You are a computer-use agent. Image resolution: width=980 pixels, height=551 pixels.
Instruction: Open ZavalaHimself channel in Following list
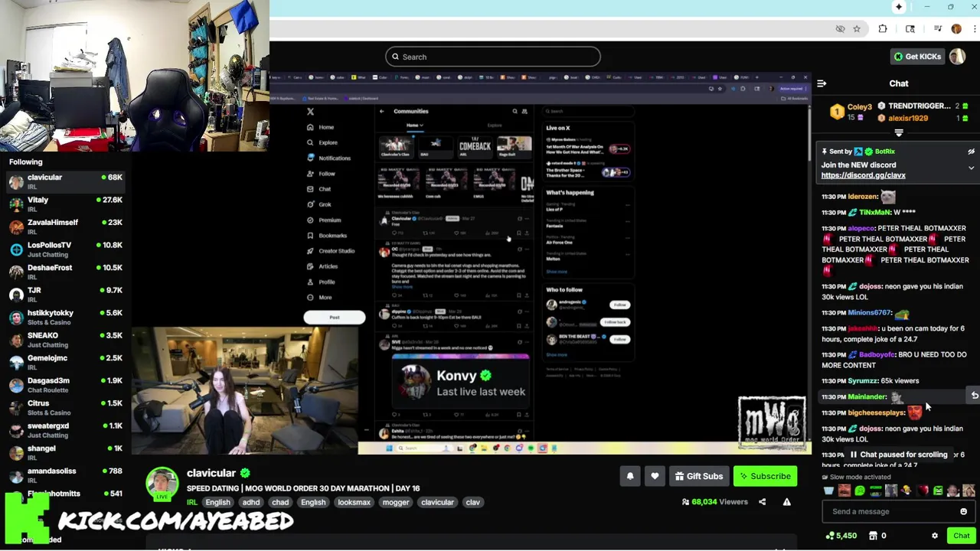(x=66, y=227)
